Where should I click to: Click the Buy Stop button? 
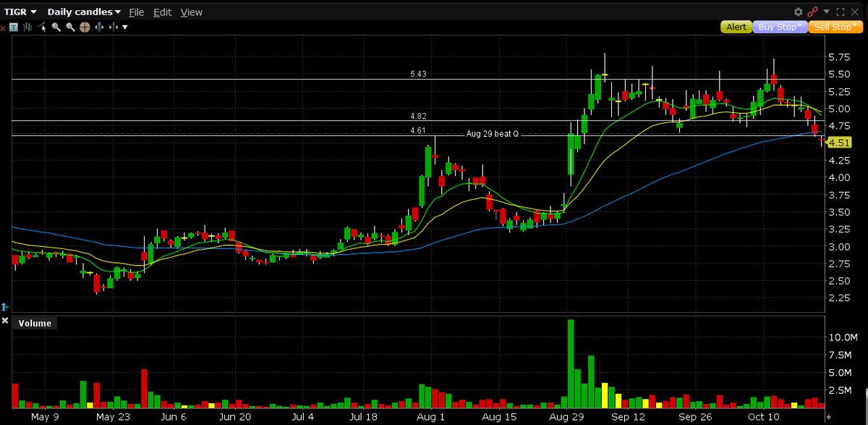pos(780,27)
